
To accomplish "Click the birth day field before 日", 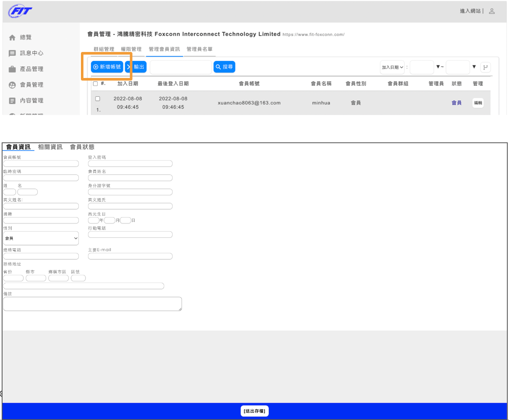I will (x=125, y=220).
